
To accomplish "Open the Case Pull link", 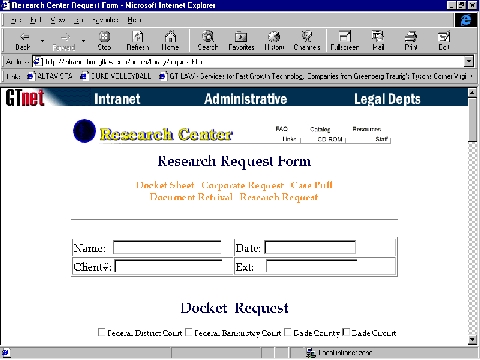I will pyautogui.click(x=311, y=185).
